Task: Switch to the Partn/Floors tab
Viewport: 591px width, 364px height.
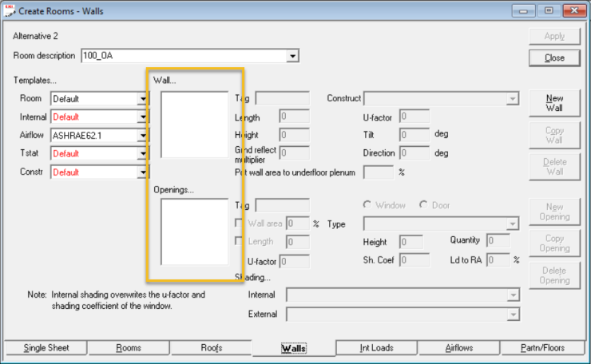Action: point(542,348)
